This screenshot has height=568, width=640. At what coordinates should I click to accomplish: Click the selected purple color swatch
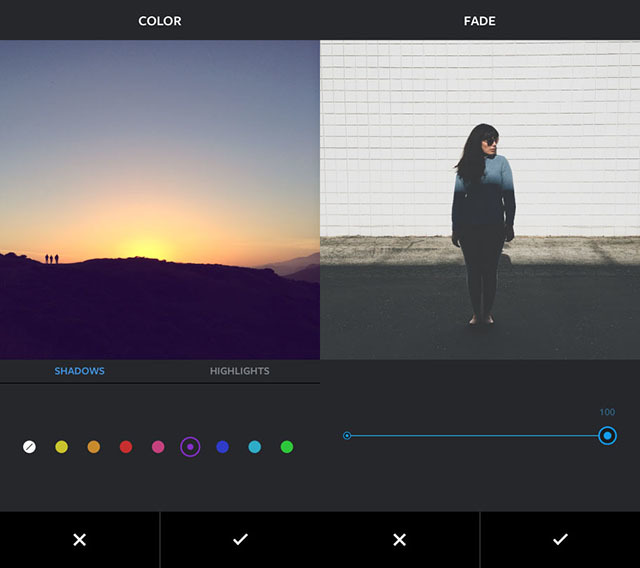pos(190,447)
